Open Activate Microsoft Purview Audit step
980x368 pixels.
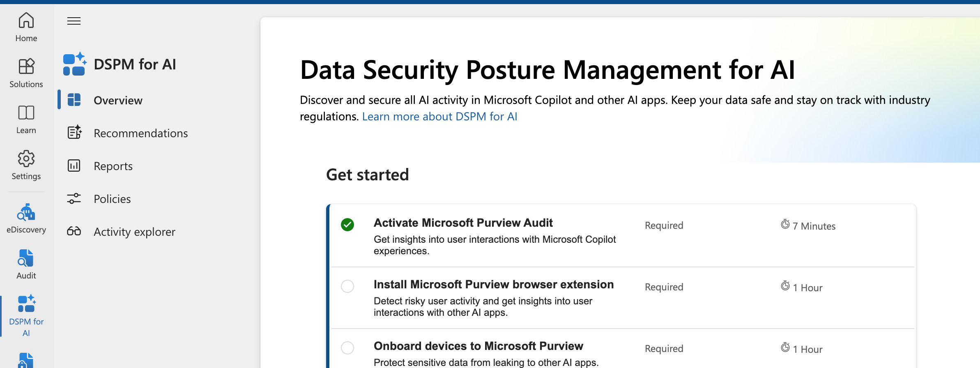pyautogui.click(x=463, y=223)
